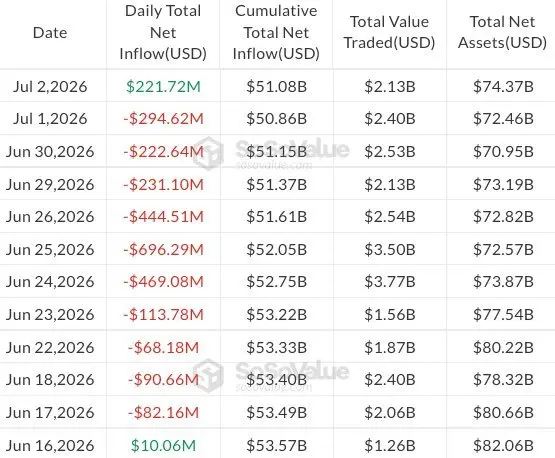555x458 pixels.
Task: Click the upper sosovalue.com watermark link
Action: (x=274, y=165)
